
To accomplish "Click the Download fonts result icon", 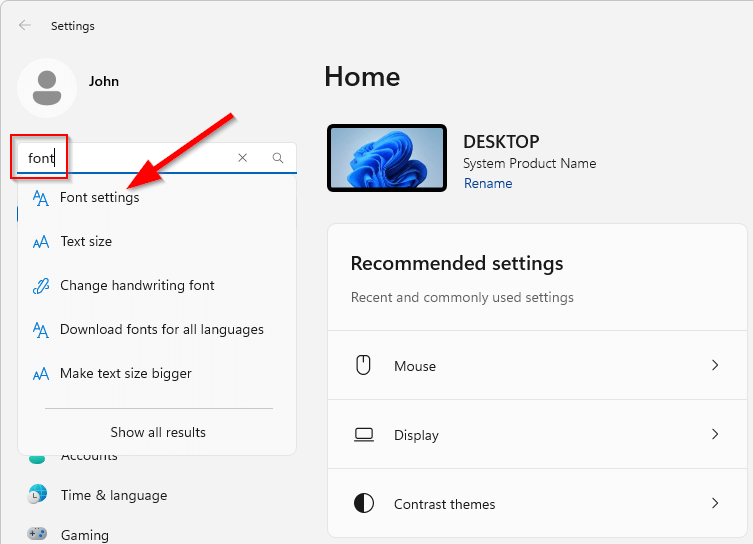I will (41, 330).
